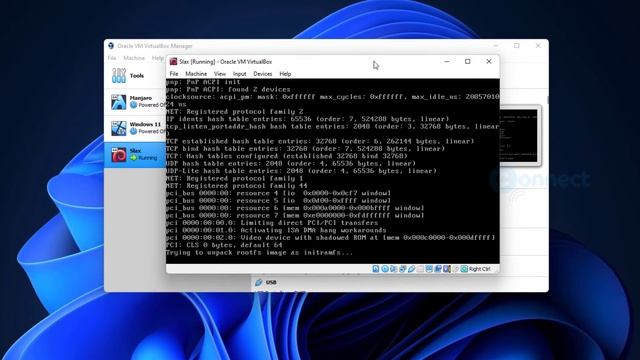Screen dimensions: 640x360
Task: Click the USB heading in manager details
Action: click(x=271, y=282)
